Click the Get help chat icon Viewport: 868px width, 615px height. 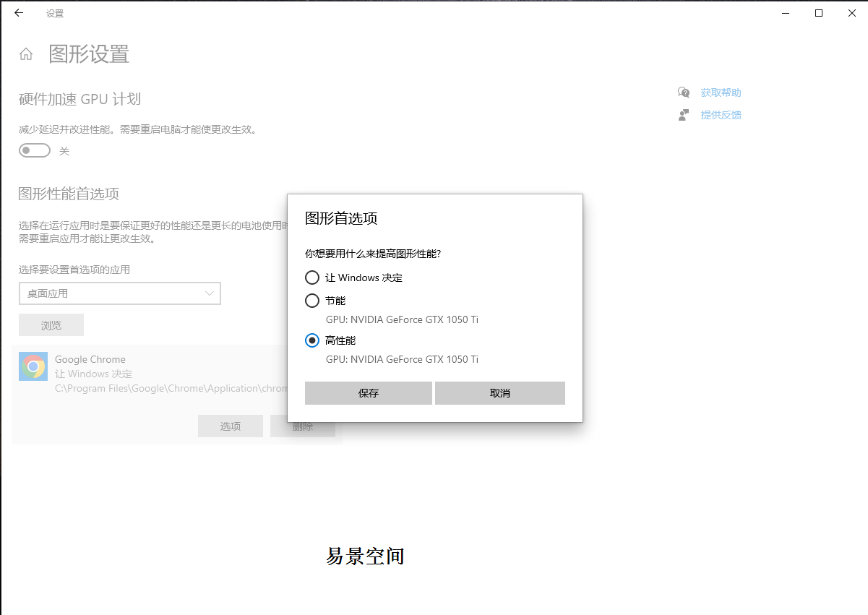684,93
